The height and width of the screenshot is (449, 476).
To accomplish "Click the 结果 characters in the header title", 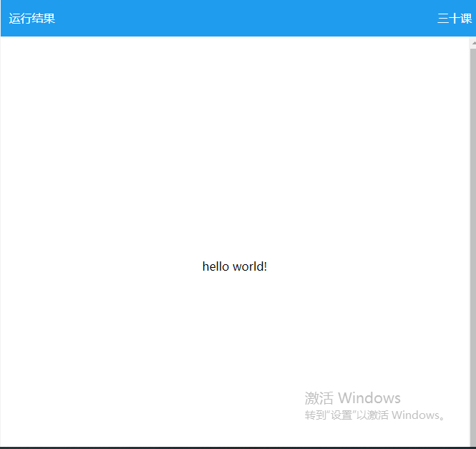I will click(x=44, y=19).
